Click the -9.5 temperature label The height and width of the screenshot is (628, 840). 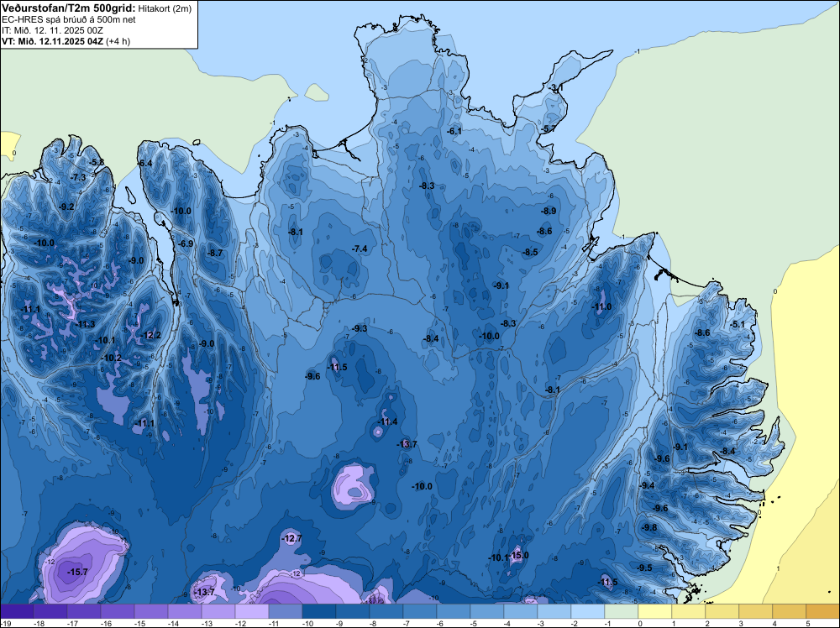click(x=644, y=568)
